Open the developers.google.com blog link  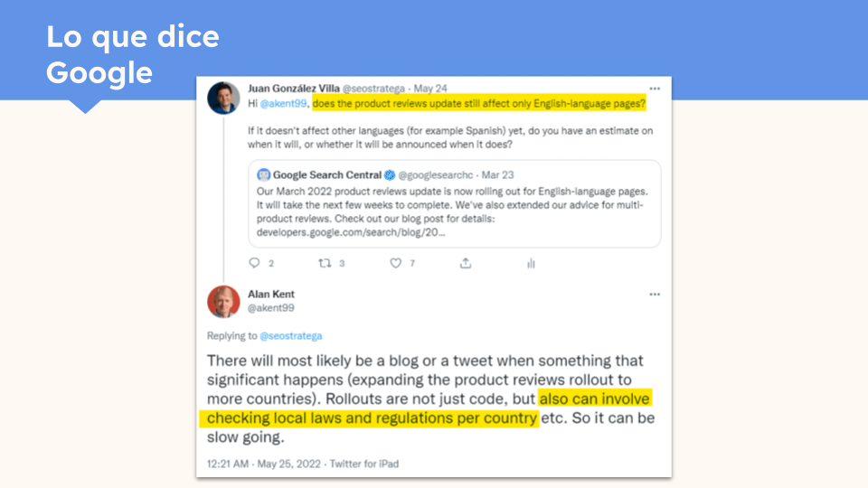[350, 232]
